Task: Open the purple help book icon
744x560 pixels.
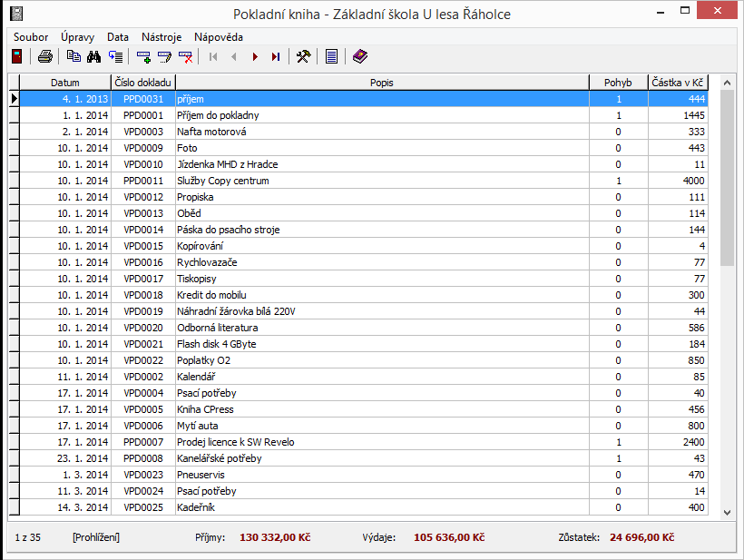Action: (360, 57)
